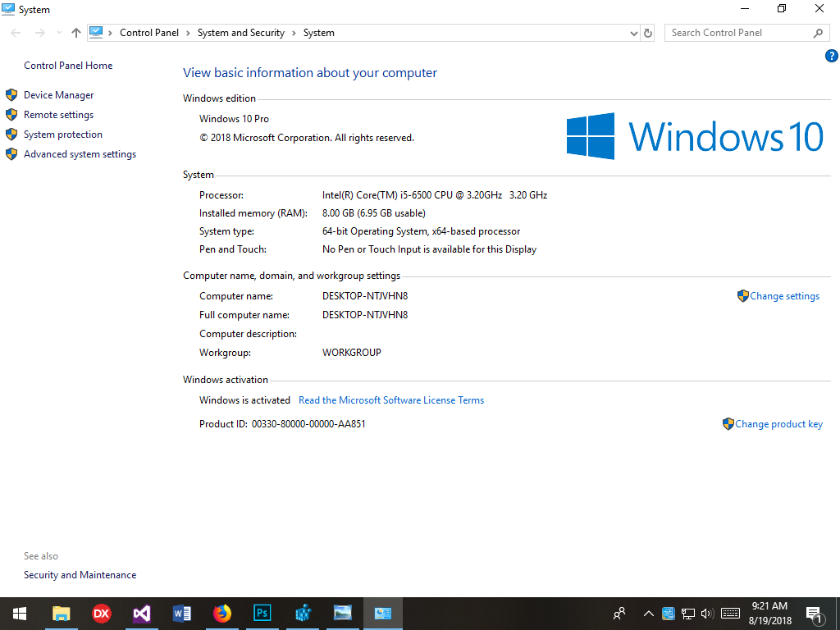Screen dimensions: 840x630
Task: Expand chevron after Control Panel breadcrumb
Action: [x=188, y=33]
